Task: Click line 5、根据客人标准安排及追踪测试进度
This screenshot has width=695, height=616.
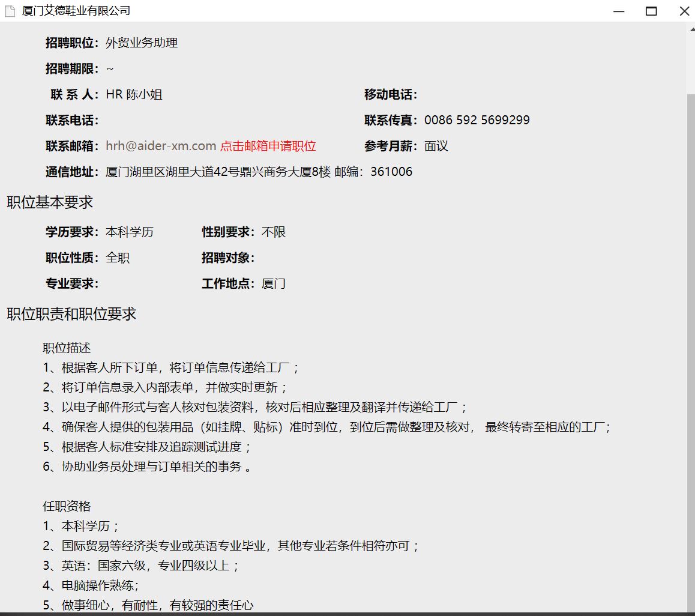Action: point(147,447)
